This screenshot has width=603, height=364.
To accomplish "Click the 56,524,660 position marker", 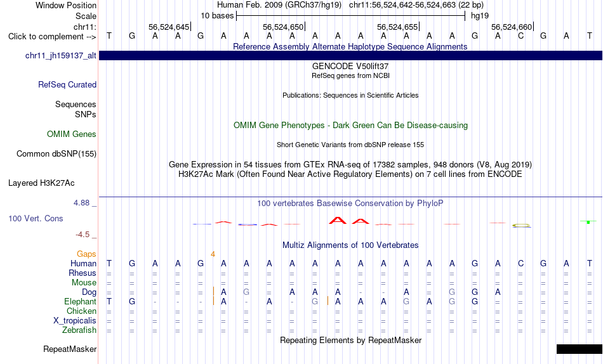I will coord(512,27).
